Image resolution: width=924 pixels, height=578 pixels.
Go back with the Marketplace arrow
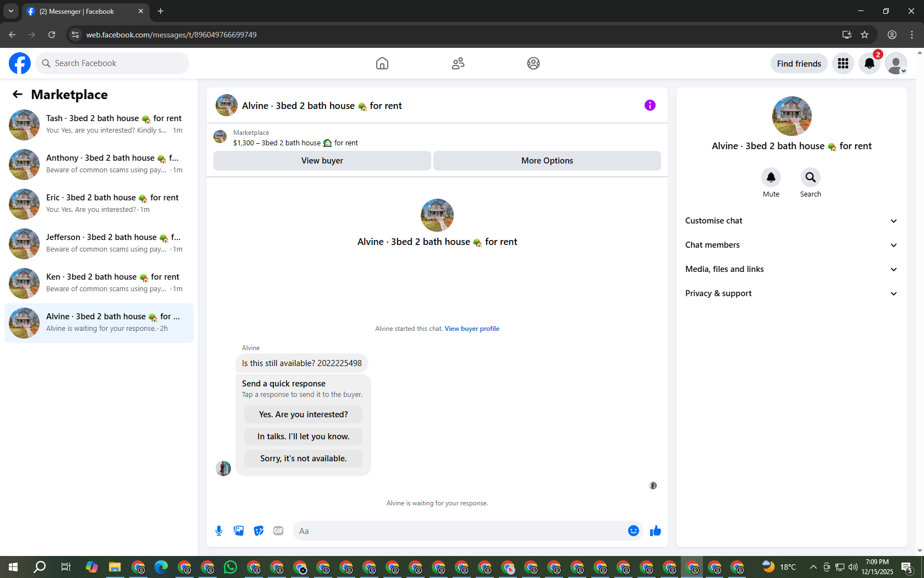pyautogui.click(x=18, y=95)
